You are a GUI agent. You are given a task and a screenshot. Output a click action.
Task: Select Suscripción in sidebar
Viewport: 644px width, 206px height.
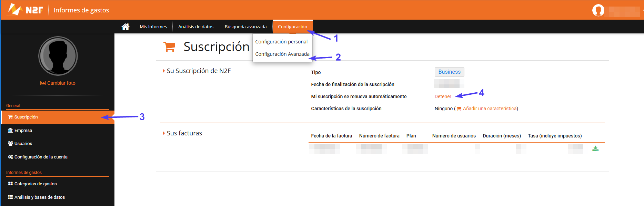[58, 117]
